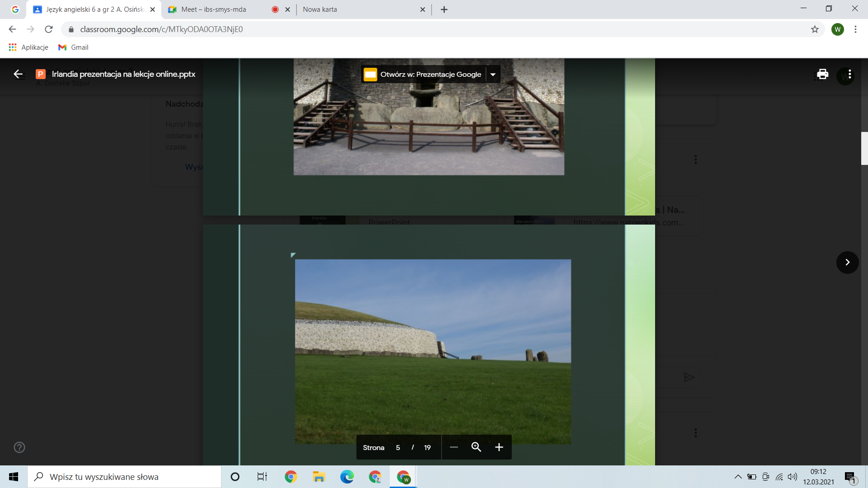868x488 pixels.
Task: Open File Explorer from the taskbar
Action: [x=319, y=477]
